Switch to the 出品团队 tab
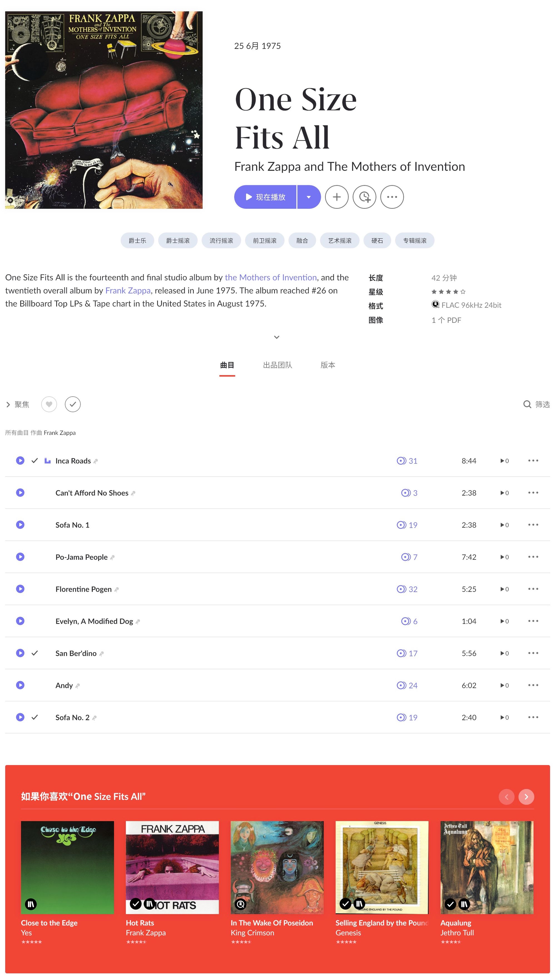The width and height of the screenshot is (556, 980). (277, 365)
